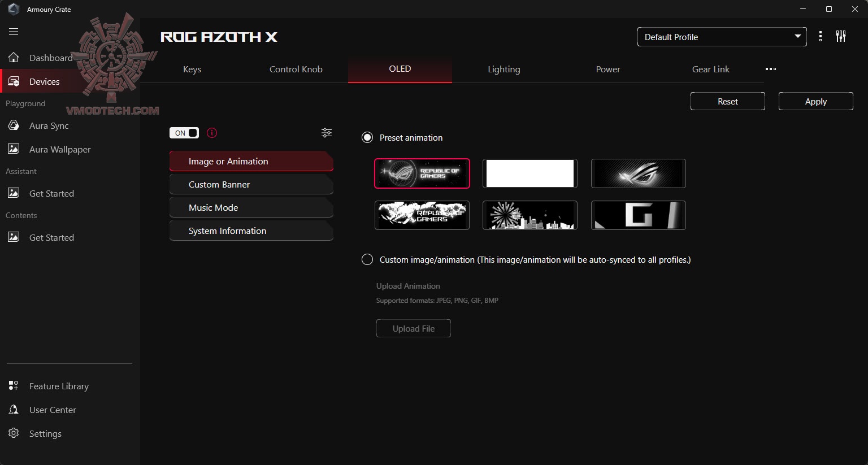Open the hamburger navigation menu
This screenshot has width=868, height=465.
point(14,32)
